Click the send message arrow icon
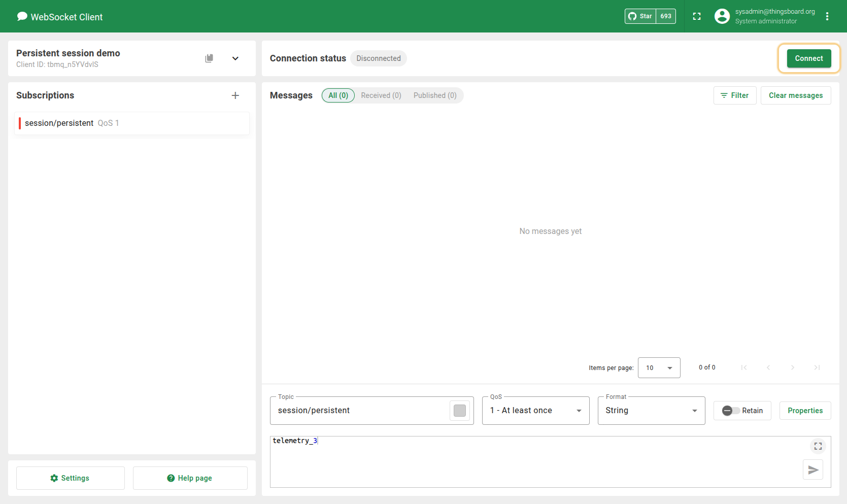The width and height of the screenshot is (847, 504). [813, 470]
